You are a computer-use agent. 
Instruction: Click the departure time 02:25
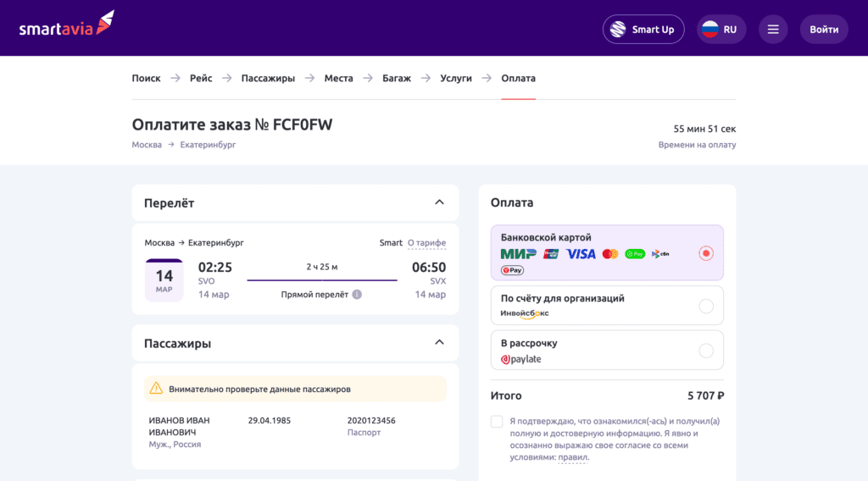coord(214,268)
